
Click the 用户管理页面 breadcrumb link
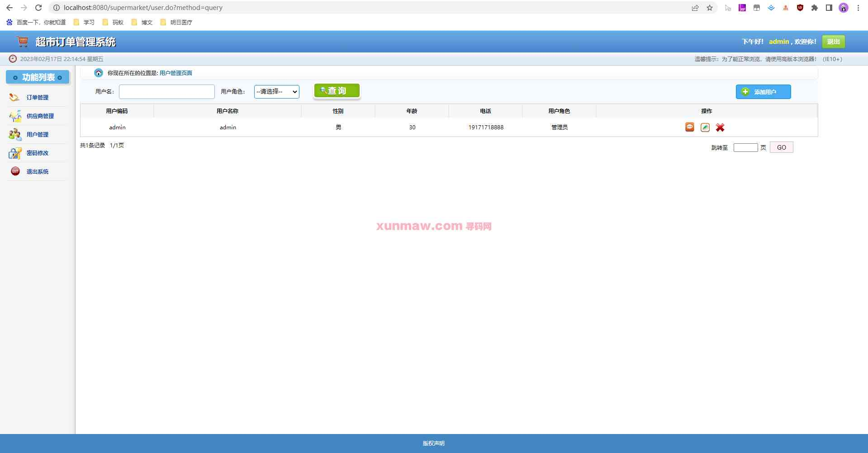click(176, 73)
